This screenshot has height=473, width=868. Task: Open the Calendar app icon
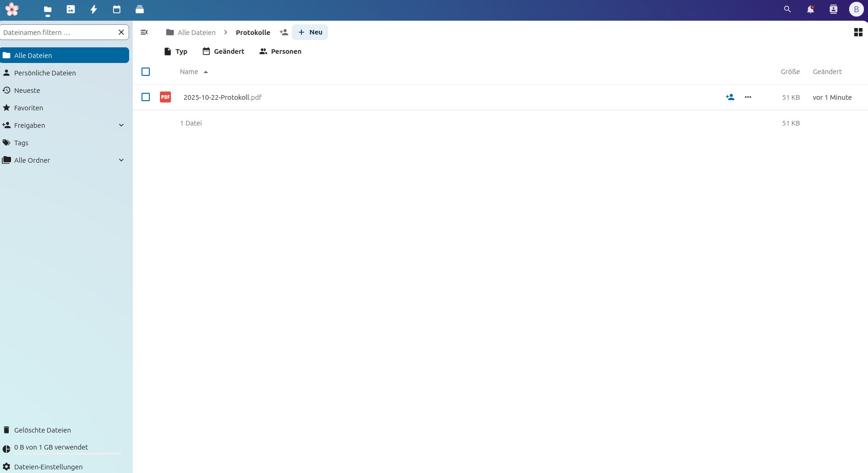tap(117, 9)
